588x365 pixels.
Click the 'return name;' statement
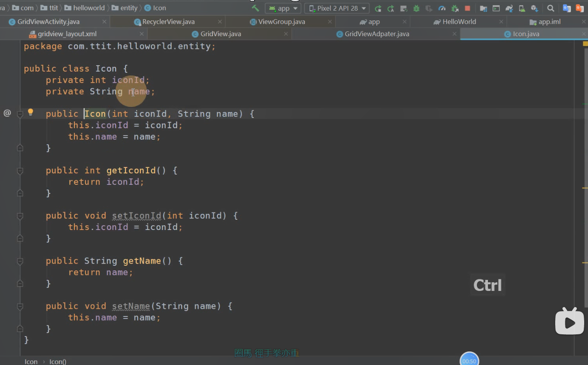click(x=100, y=272)
